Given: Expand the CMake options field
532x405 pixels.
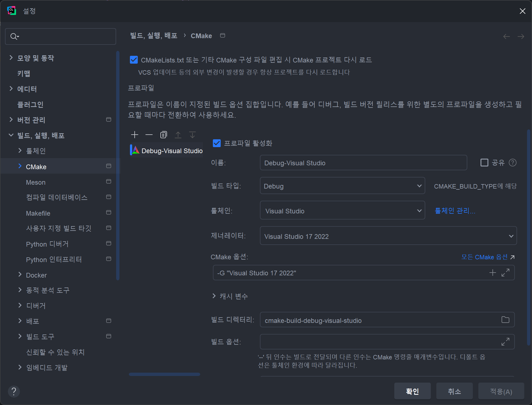Looking at the screenshot, I should [505, 273].
